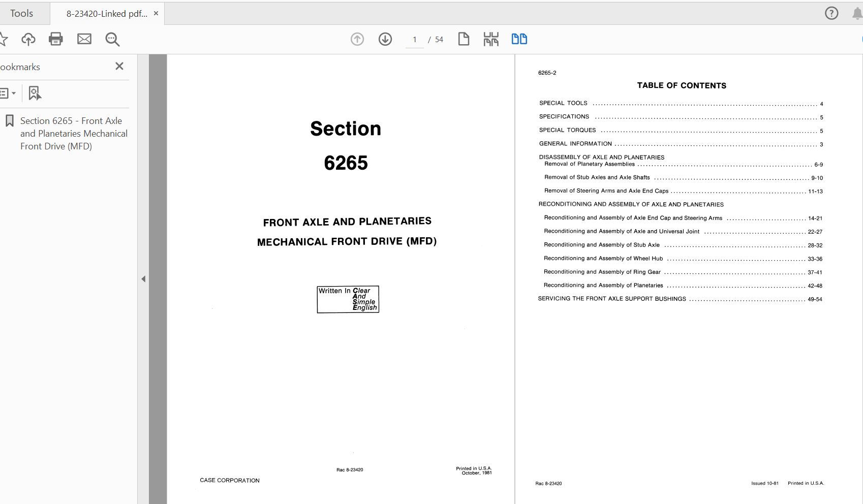Go to next page arrow
This screenshot has height=504, width=863.
pos(385,39)
